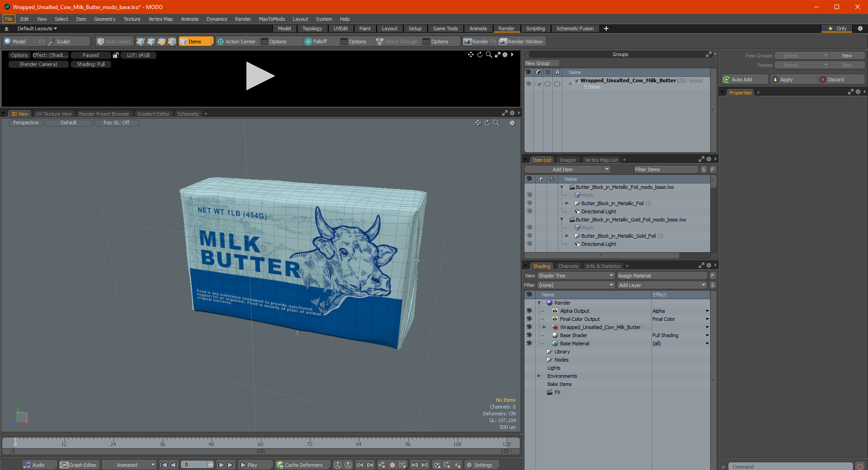Toggle visibility of Alpha Output layer
Image resolution: width=868 pixels, height=470 pixels.
529,311
